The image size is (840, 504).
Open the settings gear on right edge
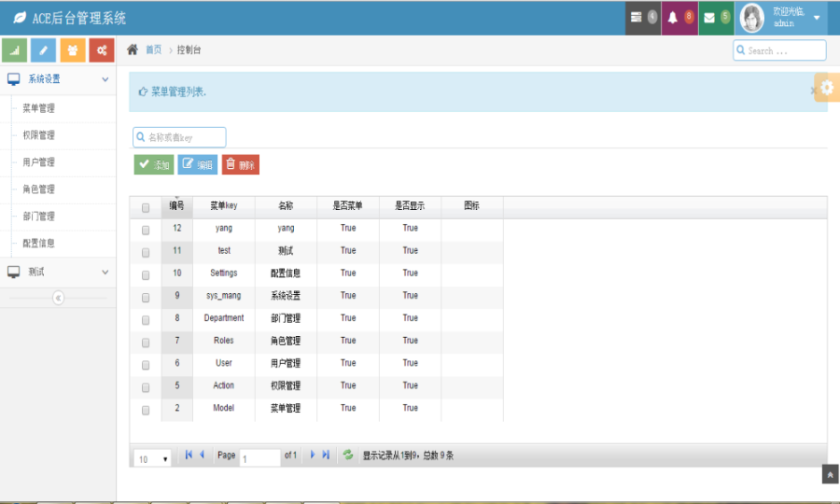(x=826, y=87)
